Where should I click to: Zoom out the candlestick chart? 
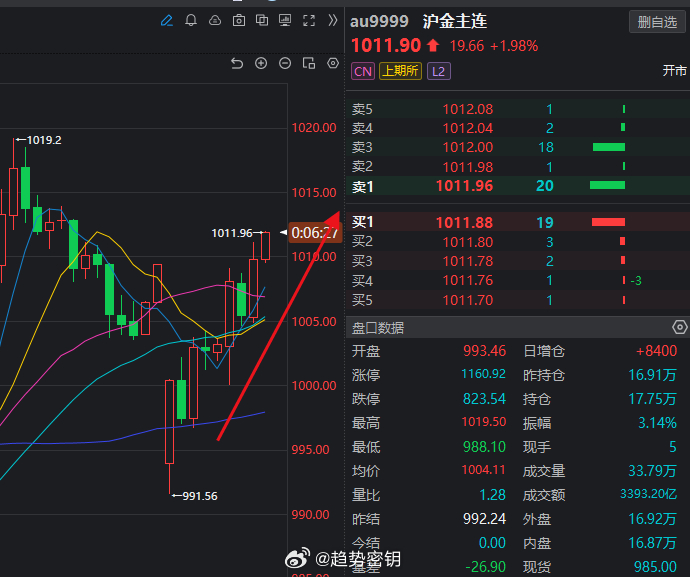[x=285, y=63]
